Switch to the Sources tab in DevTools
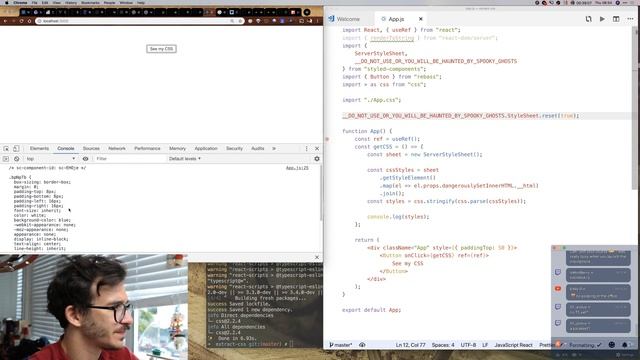The width and height of the screenshot is (640, 360). (91, 149)
